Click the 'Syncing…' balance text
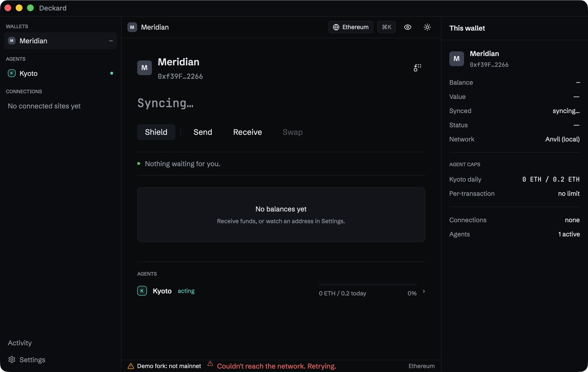The height and width of the screenshot is (372, 588). coord(165,103)
